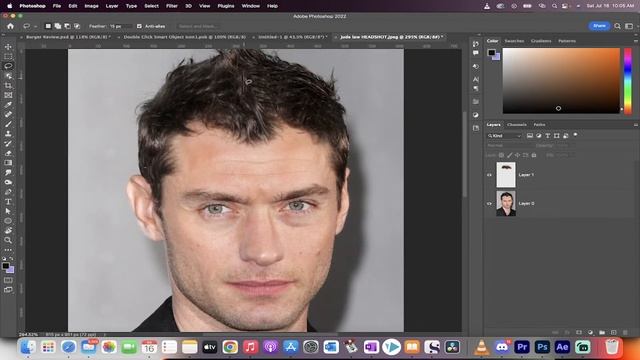
Task: Select the Brush tool
Action: [8, 124]
